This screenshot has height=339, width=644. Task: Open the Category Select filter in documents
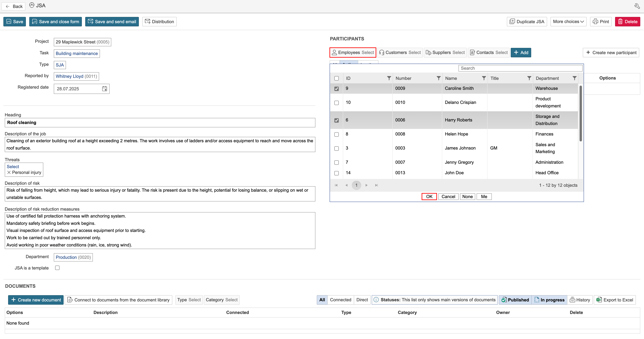pos(222,300)
